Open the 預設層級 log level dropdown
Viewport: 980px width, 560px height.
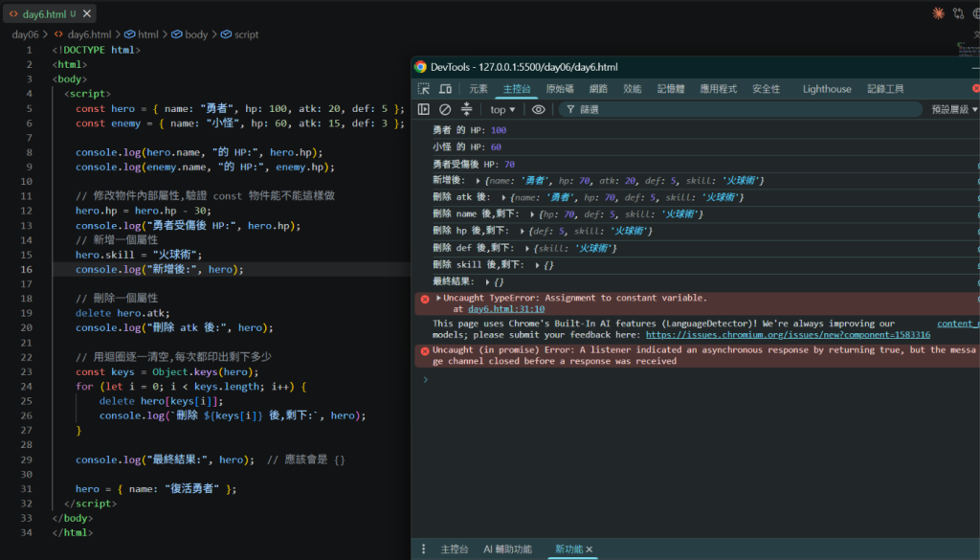(954, 109)
